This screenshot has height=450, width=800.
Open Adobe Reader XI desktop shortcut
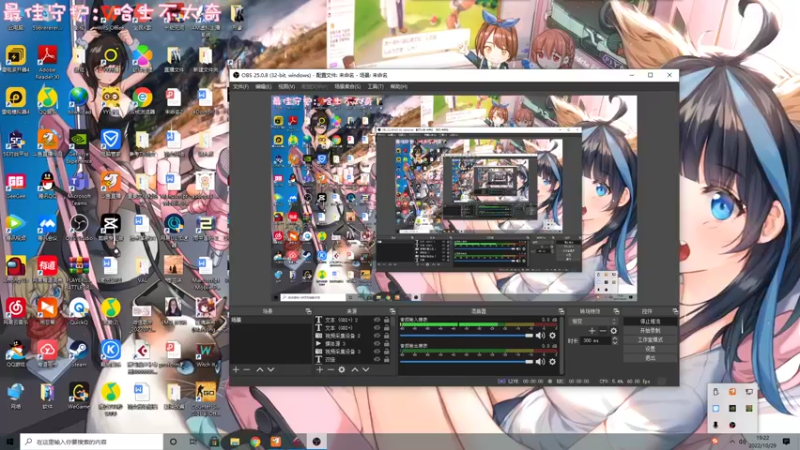click(x=47, y=62)
